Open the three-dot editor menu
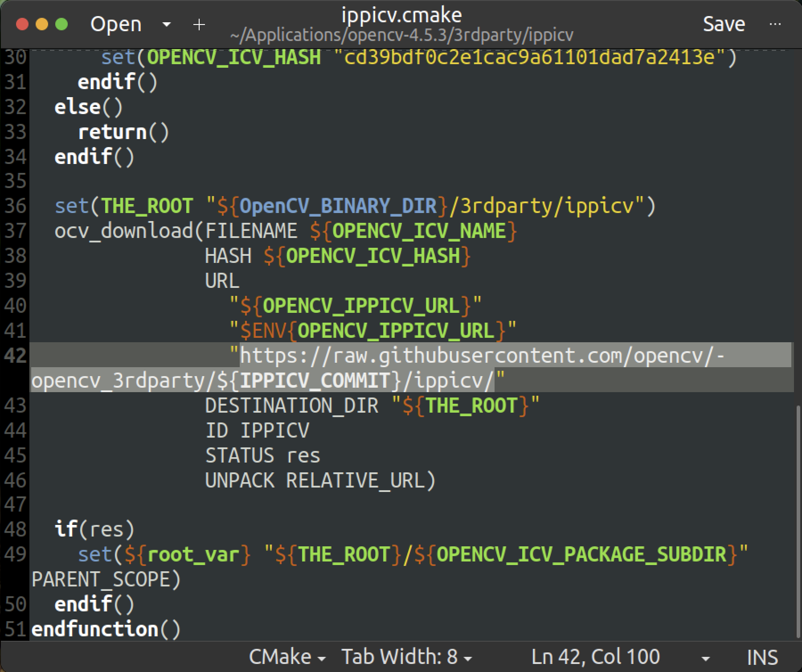 click(x=775, y=24)
